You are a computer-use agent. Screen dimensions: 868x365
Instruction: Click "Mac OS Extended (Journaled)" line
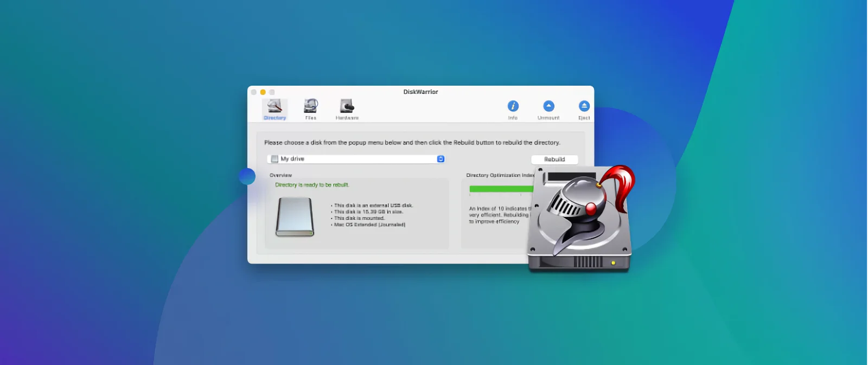[369, 225]
